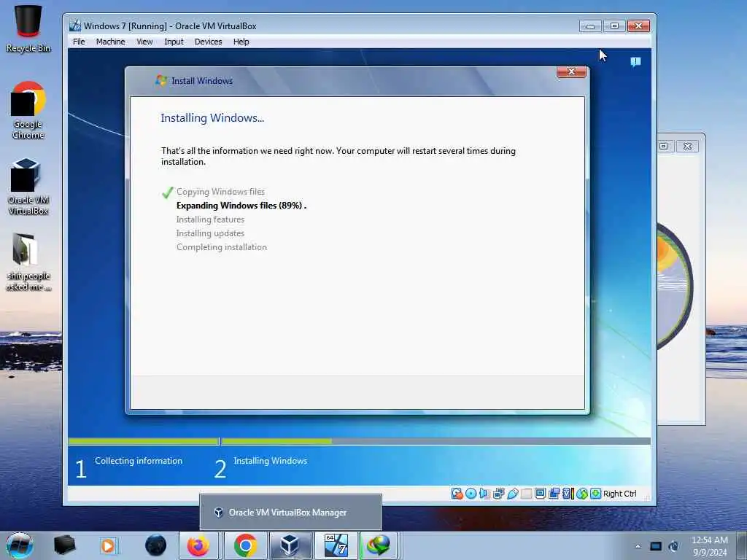Image resolution: width=747 pixels, height=560 pixels.
Task: Click the USB devices indicator icon
Action: coord(513,494)
